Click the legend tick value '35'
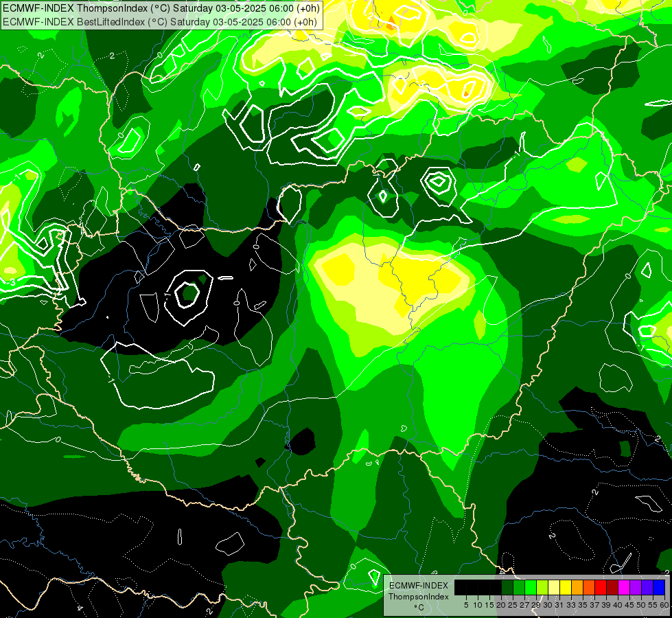This screenshot has height=618, width=672. [x=583, y=605]
